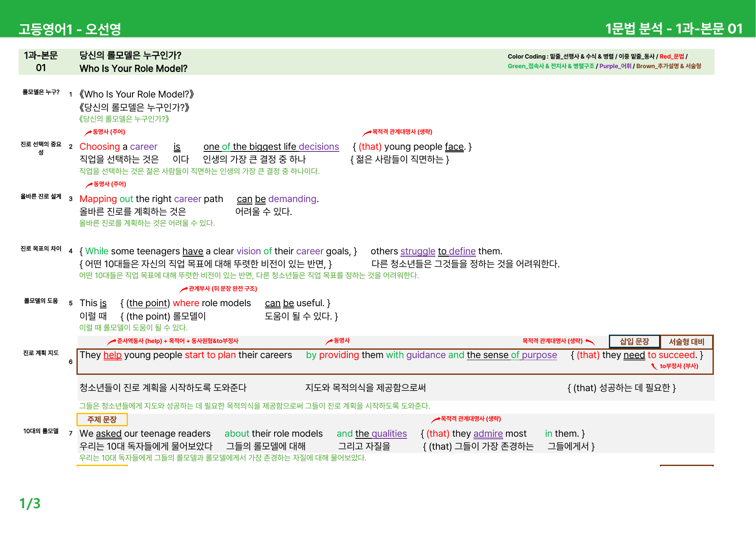Click the '동명사' note above 'providing'
This screenshot has height=535, width=756.
[x=342, y=340]
